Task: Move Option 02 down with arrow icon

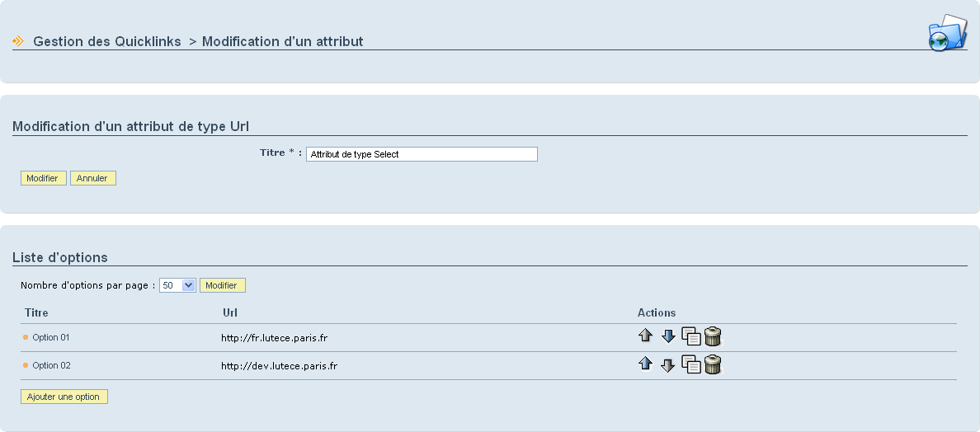Action: 668,364
